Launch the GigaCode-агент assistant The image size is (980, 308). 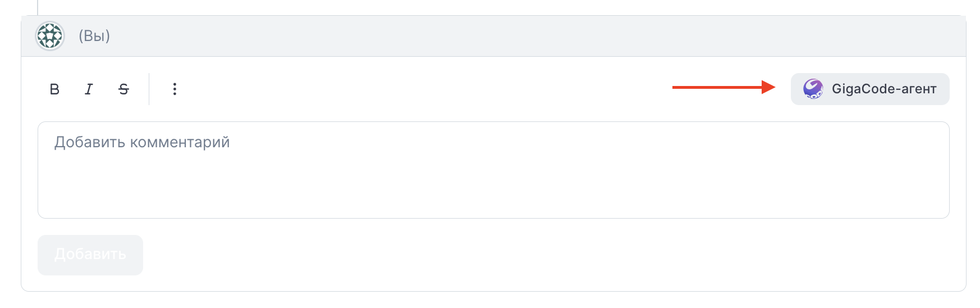click(870, 89)
